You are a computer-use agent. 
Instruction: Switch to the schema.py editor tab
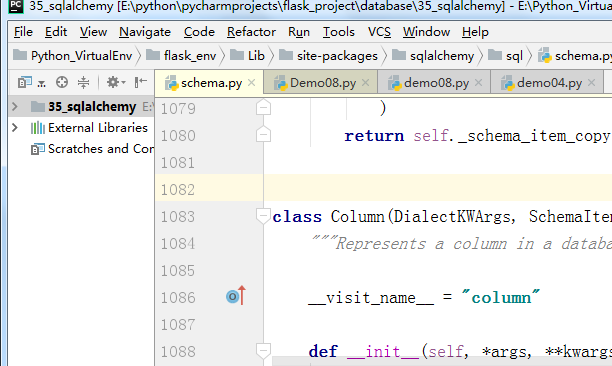tap(209, 83)
